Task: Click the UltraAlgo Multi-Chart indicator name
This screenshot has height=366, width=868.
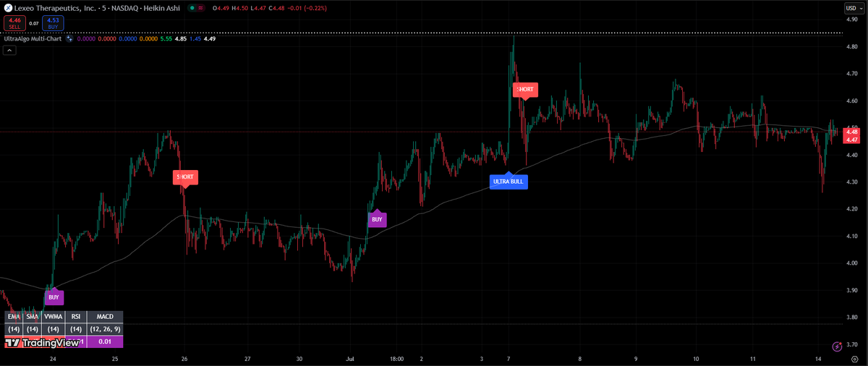Action: coord(33,39)
